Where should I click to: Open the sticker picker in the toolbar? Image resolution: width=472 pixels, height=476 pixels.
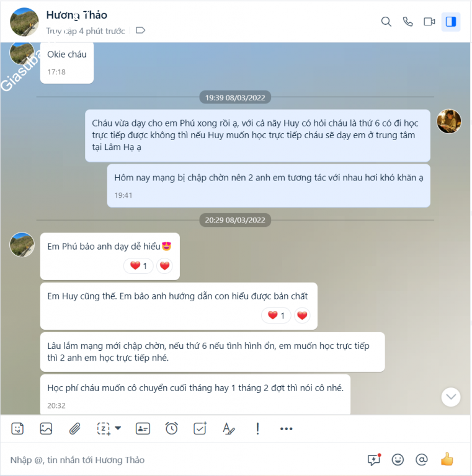click(x=17, y=429)
